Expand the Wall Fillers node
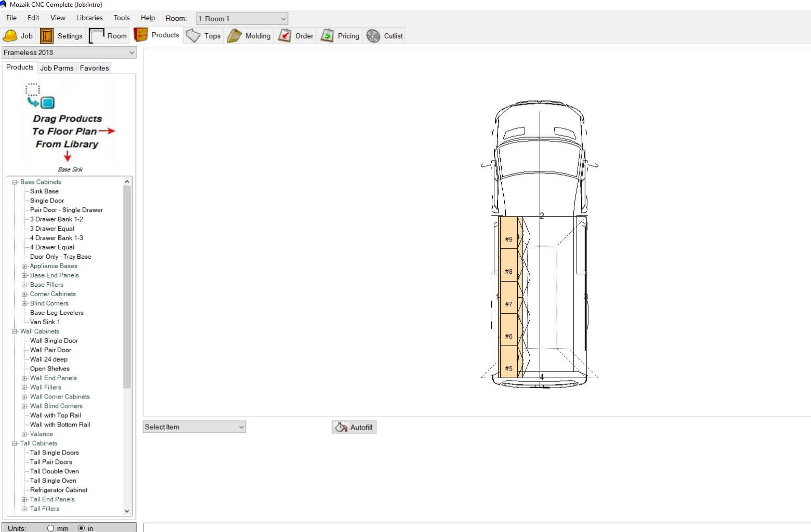Image resolution: width=811 pixels, height=532 pixels. [24, 388]
